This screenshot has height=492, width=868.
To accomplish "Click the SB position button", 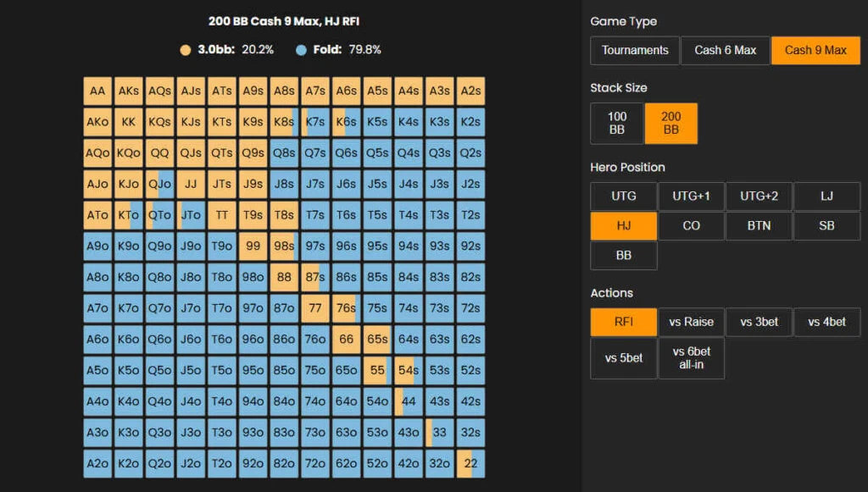I will (x=826, y=226).
